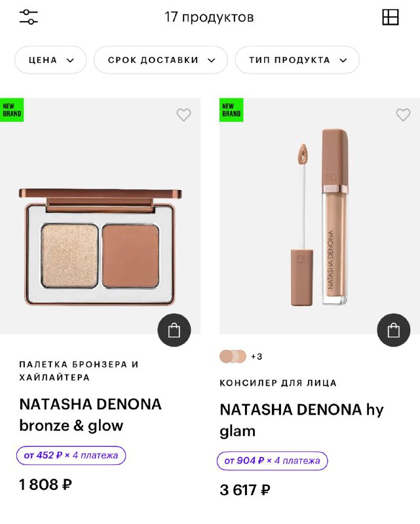Open the СРОК ДОСТАВКИ filter dropdown
The width and height of the screenshot is (420, 524).
point(161,60)
